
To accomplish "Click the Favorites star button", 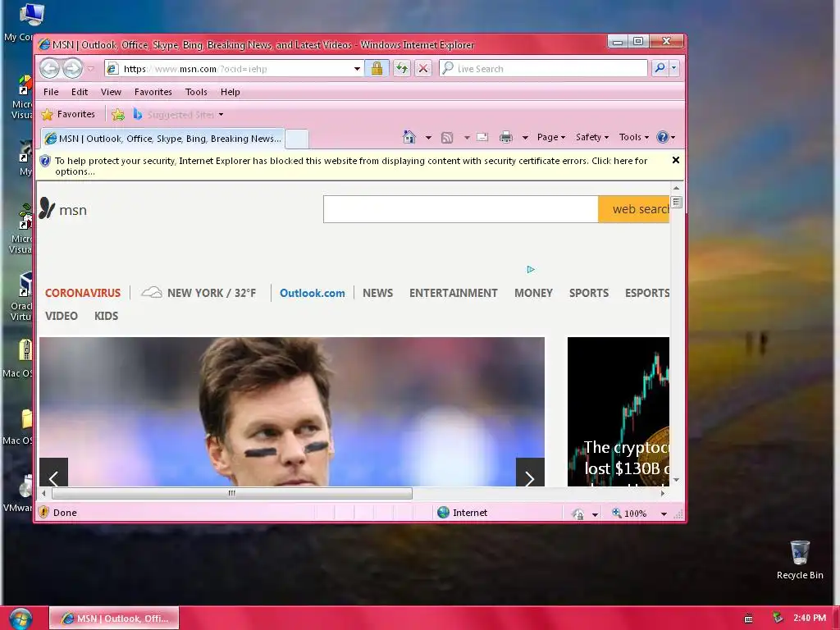I will coord(69,114).
